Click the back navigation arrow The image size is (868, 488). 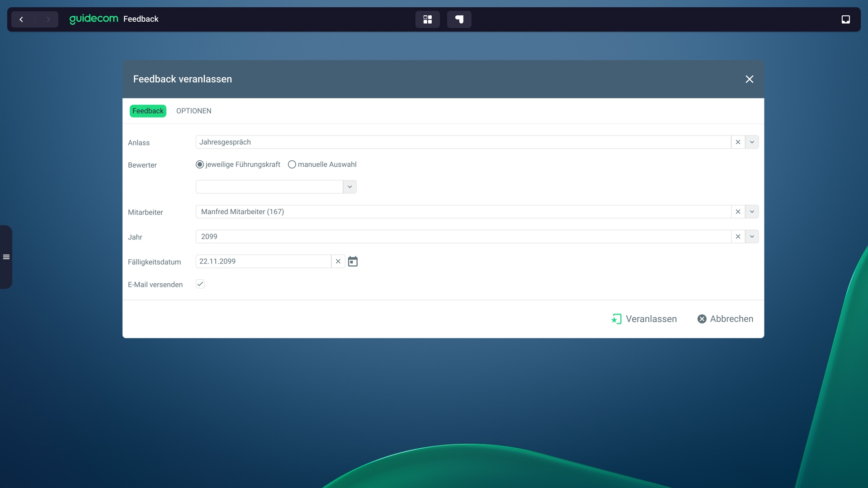(x=21, y=19)
